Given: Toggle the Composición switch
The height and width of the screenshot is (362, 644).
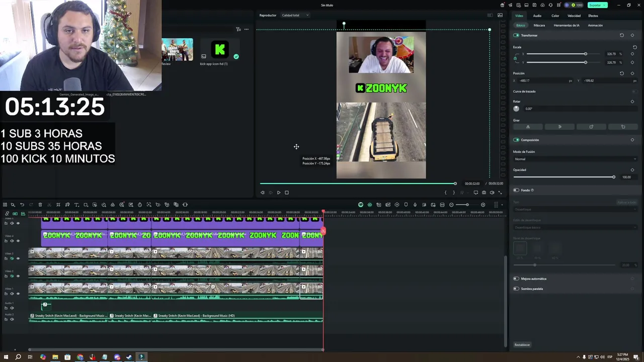Looking at the screenshot, I should (x=516, y=140).
